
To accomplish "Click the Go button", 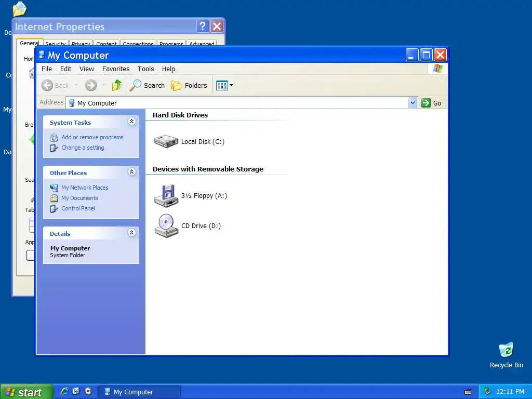I will point(431,103).
